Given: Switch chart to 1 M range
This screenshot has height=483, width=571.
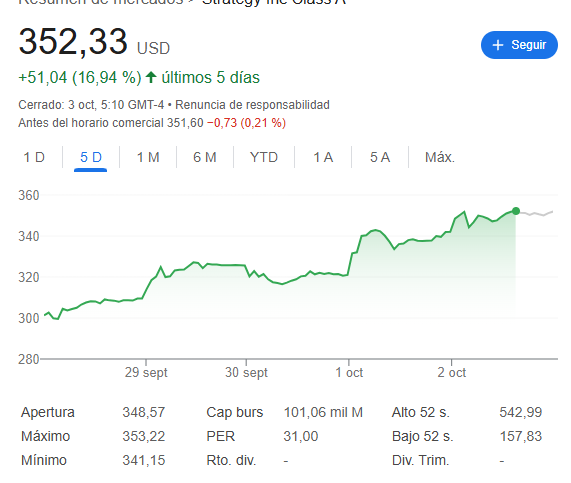Looking at the screenshot, I should [x=148, y=157].
